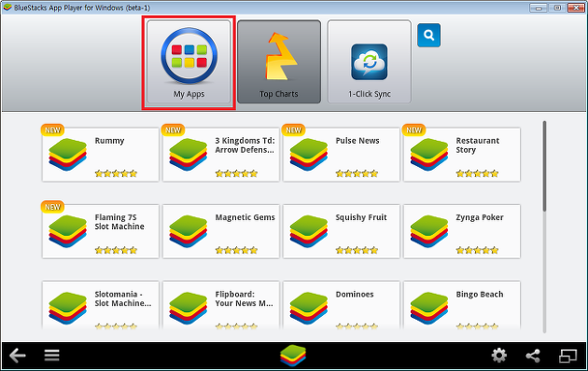Click the BlueStacks home logo in bottom bar

pos(293,356)
